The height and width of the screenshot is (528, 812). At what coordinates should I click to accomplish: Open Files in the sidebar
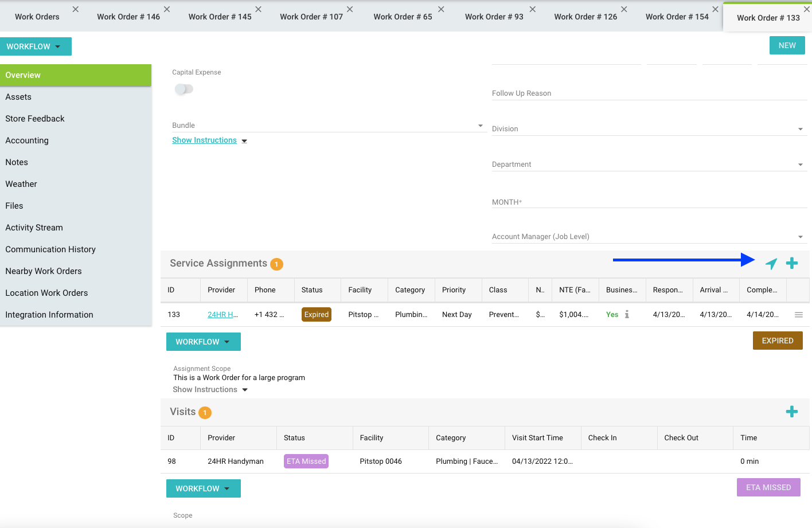(x=76, y=206)
